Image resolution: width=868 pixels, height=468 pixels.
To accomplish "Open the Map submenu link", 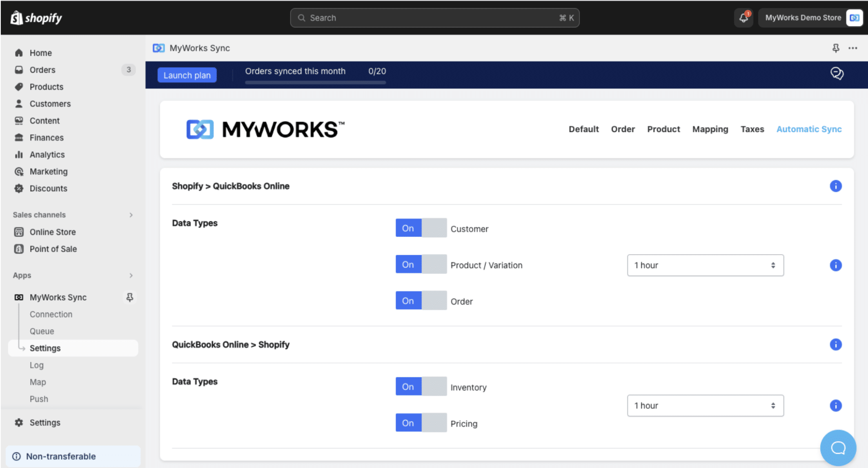I will tap(38, 382).
